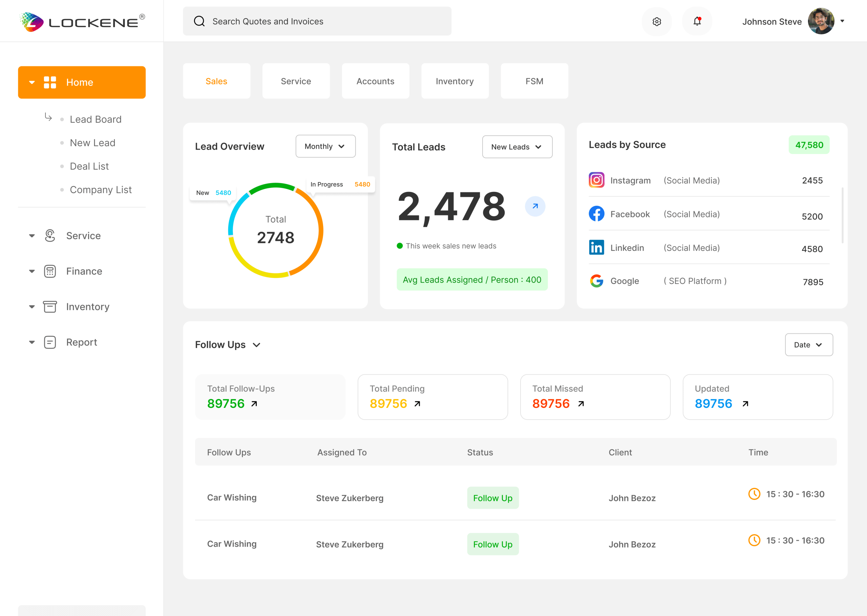Open the New Leads dropdown
This screenshot has height=616, width=867.
[517, 147]
